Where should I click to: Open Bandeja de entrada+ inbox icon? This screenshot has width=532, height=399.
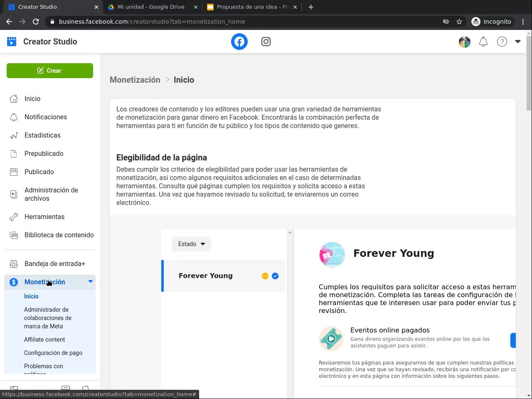14,264
